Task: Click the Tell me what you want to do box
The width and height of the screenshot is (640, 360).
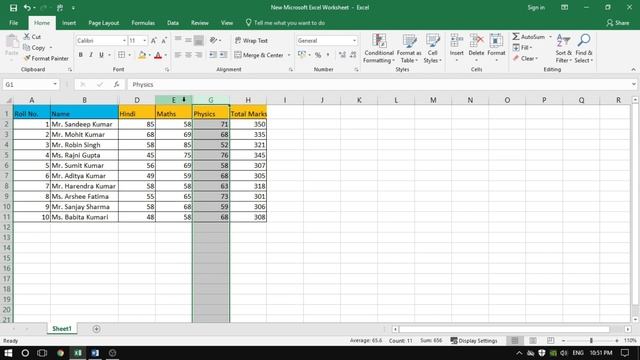Action: (x=285, y=23)
